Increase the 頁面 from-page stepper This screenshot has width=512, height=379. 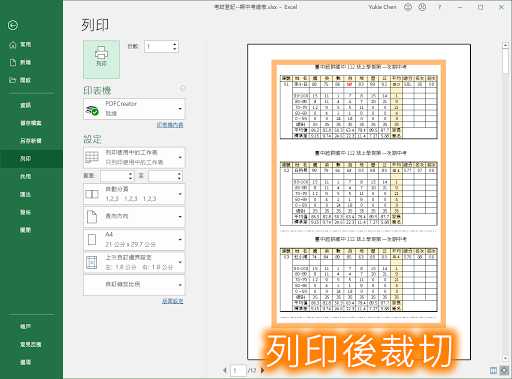pyautogui.click(x=131, y=173)
